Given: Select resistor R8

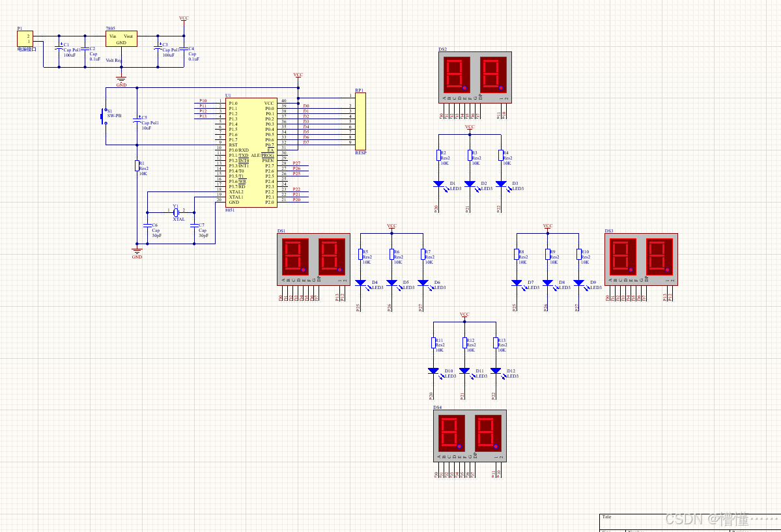Looking at the screenshot, I should (x=517, y=255).
